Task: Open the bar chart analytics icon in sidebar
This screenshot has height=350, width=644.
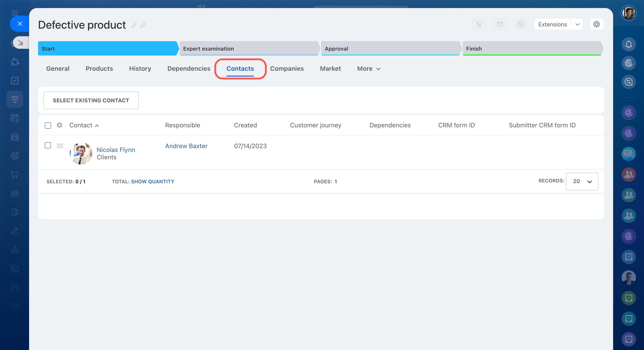Action: click(x=15, y=250)
